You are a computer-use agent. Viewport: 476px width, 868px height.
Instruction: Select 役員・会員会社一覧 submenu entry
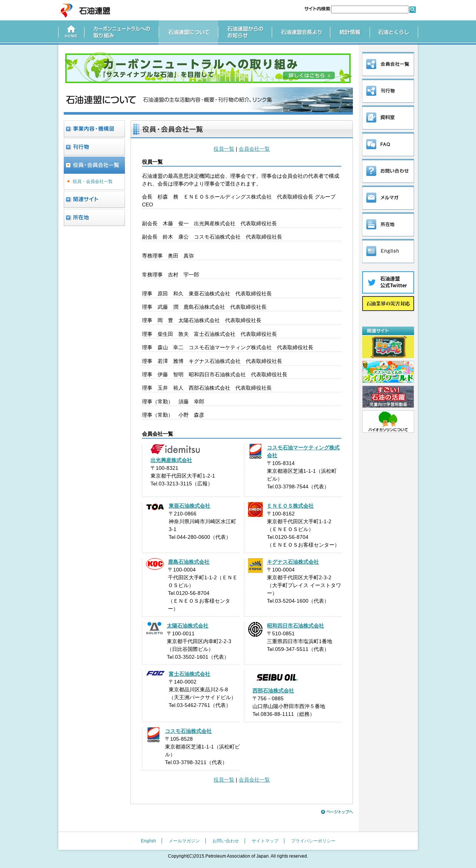pyautogui.click(x=93, y=181)
